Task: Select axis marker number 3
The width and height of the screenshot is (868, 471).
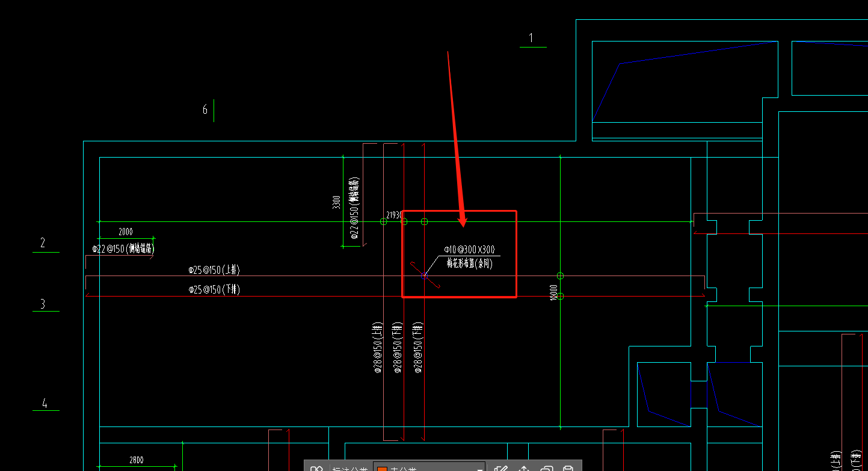Action: click(43, 304)
